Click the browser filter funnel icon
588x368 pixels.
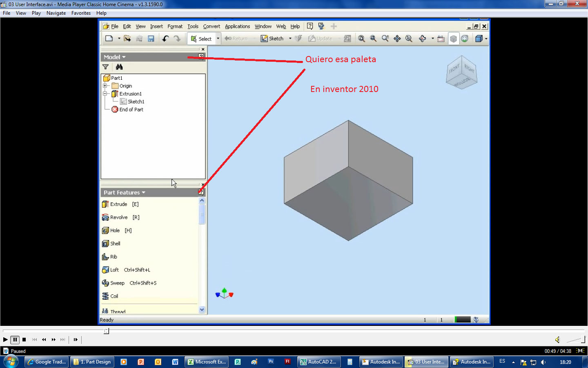[106, 67]
